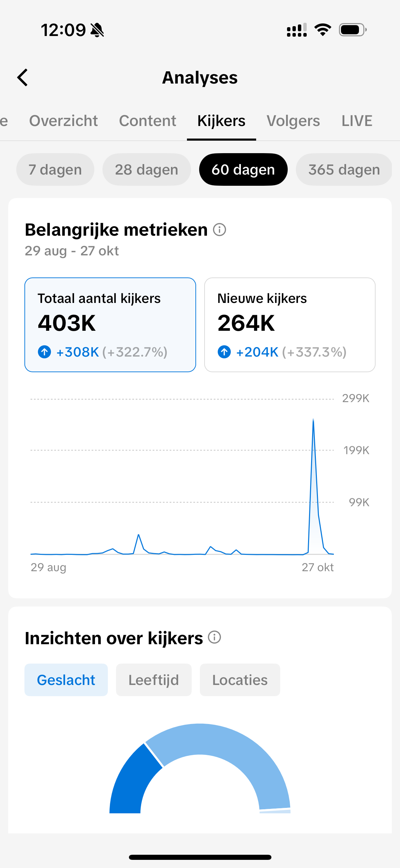Open the Content tab
400x868 pixels.
point(148,121)
